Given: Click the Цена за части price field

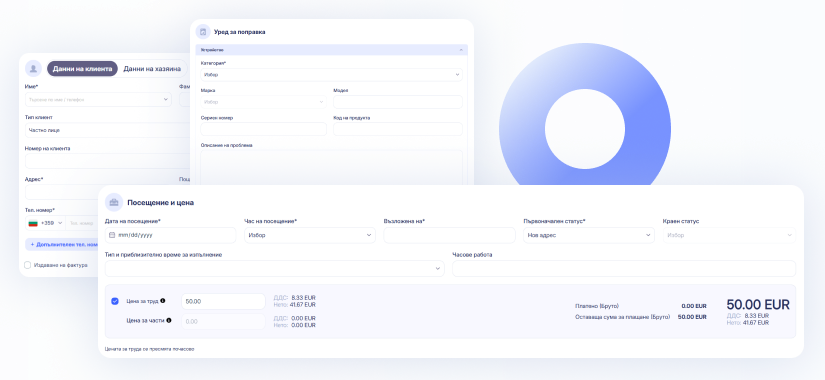Looking at the screenshot, I should (223, 321).
